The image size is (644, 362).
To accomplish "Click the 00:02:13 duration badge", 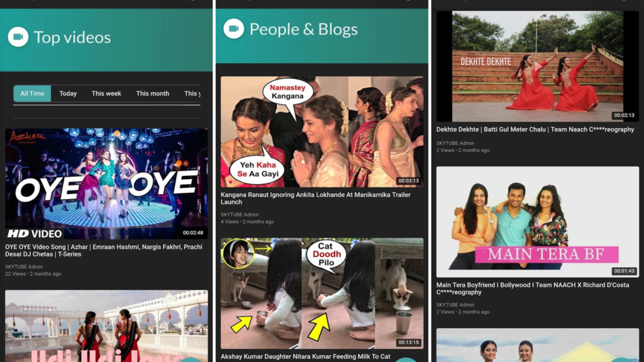I will click(624, 116).
